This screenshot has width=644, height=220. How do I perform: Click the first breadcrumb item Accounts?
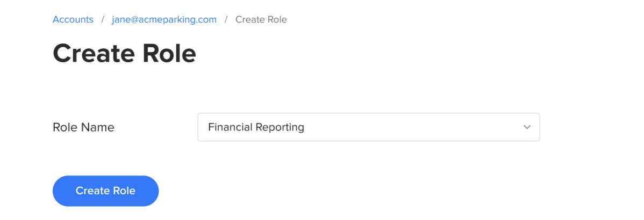coord(73,20)
